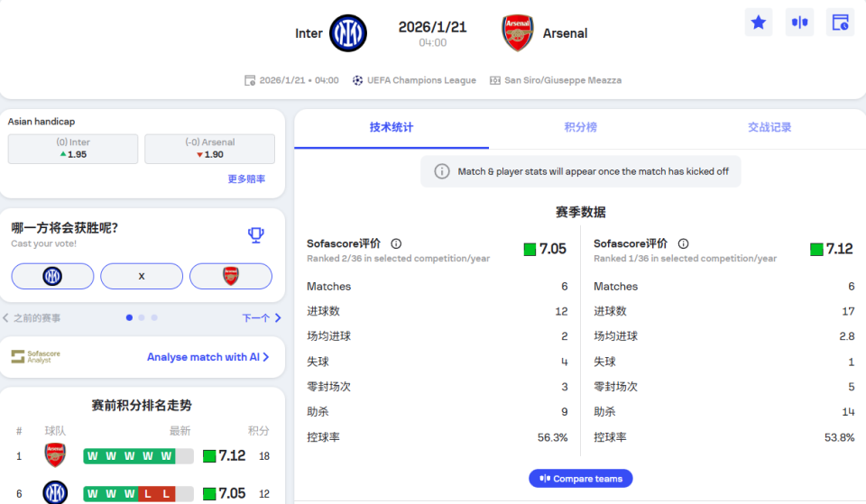Switch to the 交战记录 tab
Screen dimensions: 866x504
pos(769,127)
